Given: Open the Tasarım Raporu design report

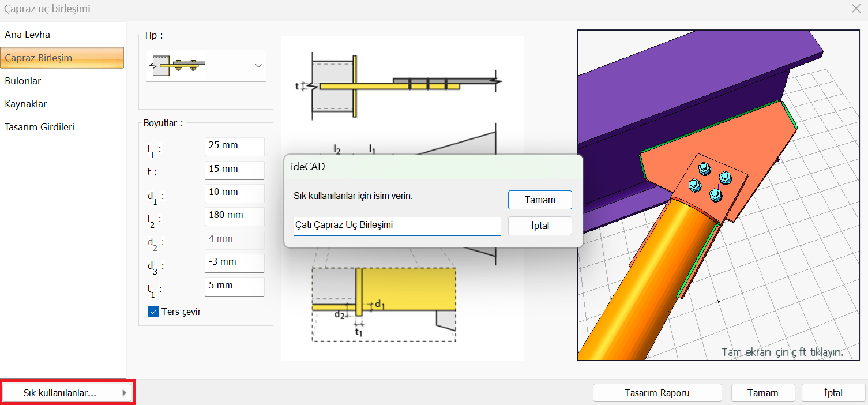Looking at the screenshot, I should coord(657,393).
